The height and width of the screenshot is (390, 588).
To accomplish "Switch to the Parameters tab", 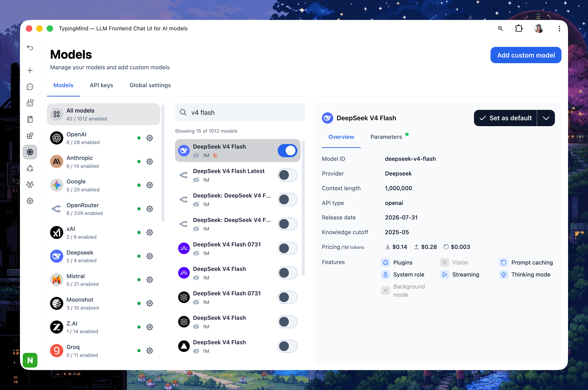I will [386, 137].
